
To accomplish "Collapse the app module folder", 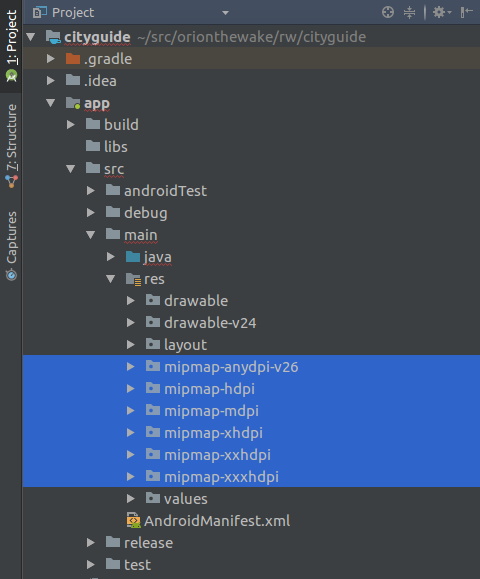I will coord(51,103).
